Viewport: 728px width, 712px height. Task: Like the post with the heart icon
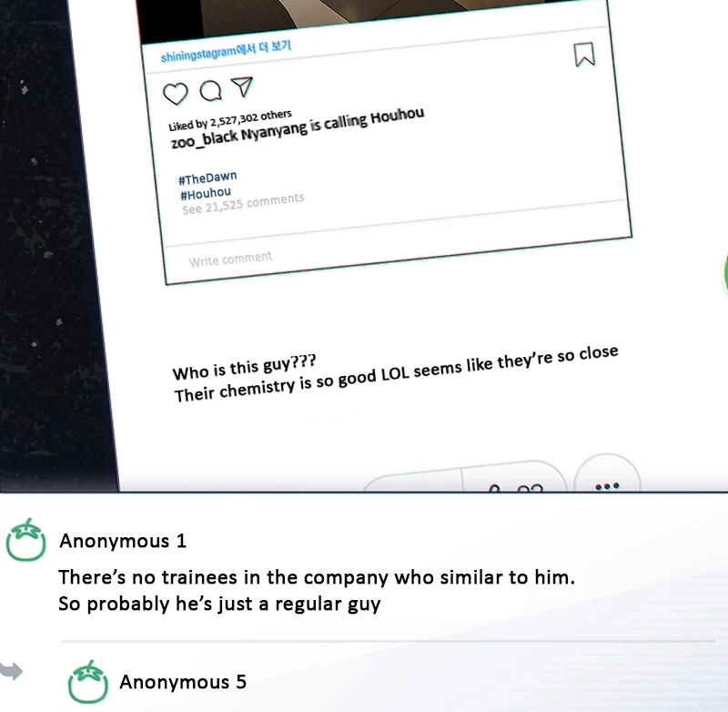176,94
